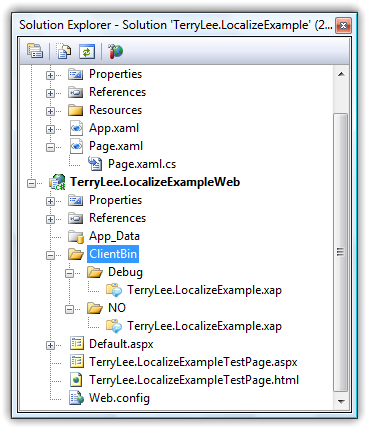Click the Debug open folder icon

pyautogui.click(x=95, y=272)
